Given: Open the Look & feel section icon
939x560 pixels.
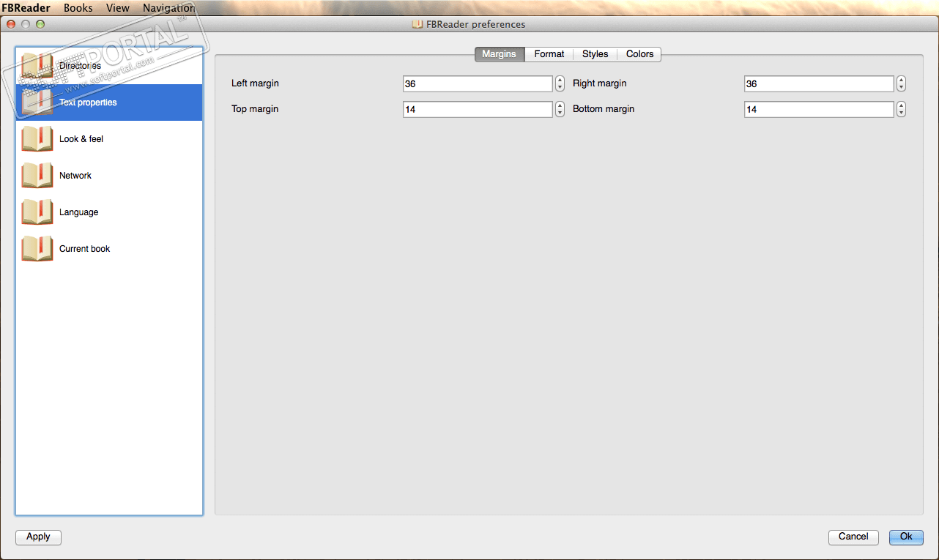Looking at the screenshot, I should tap(37, 139).
